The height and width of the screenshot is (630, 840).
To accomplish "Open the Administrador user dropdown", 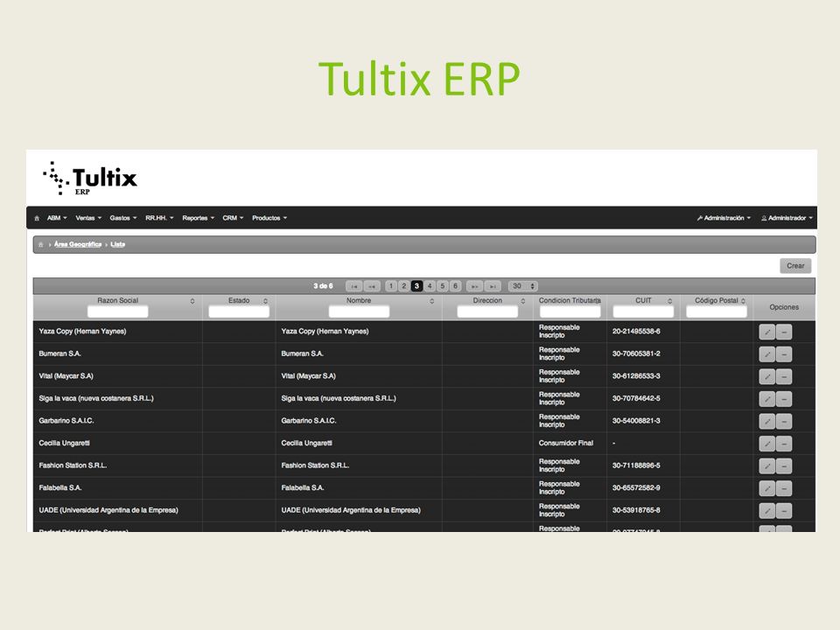I will pyautogui.click(x=787, y=218).
